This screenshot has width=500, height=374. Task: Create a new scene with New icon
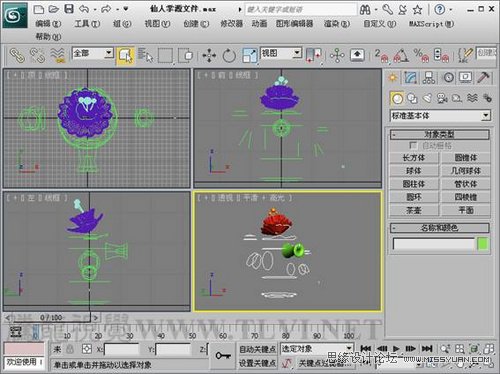pyautogui.click(x=39, y=9)
